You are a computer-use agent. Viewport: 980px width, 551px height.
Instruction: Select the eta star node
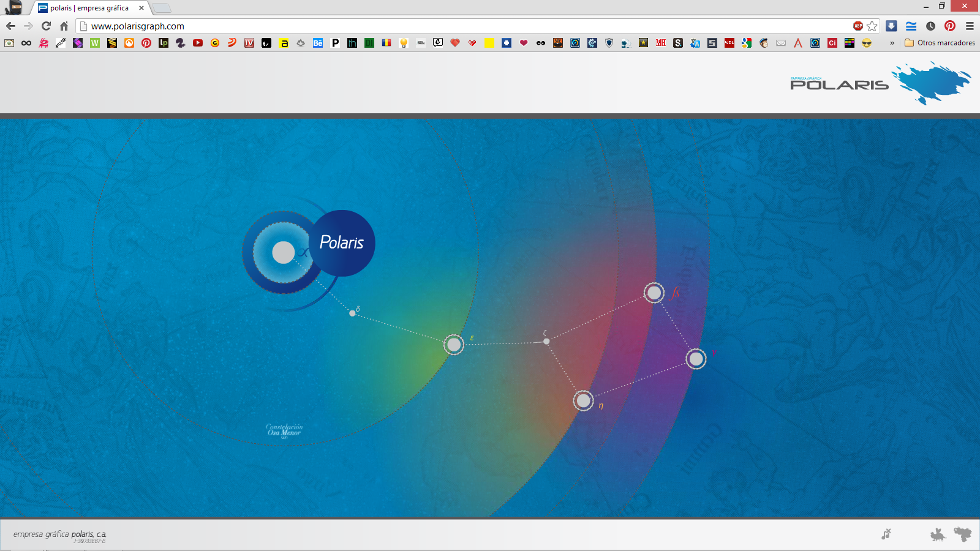pos(583,401)
